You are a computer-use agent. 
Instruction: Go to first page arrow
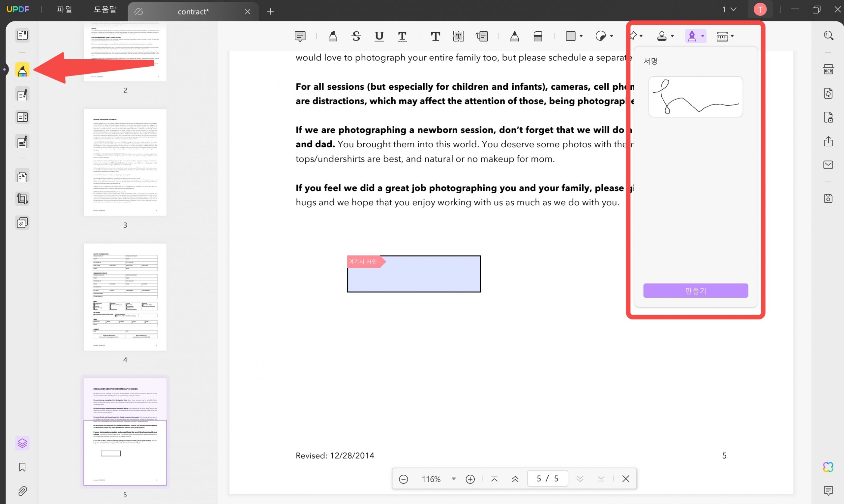[494, 479]
